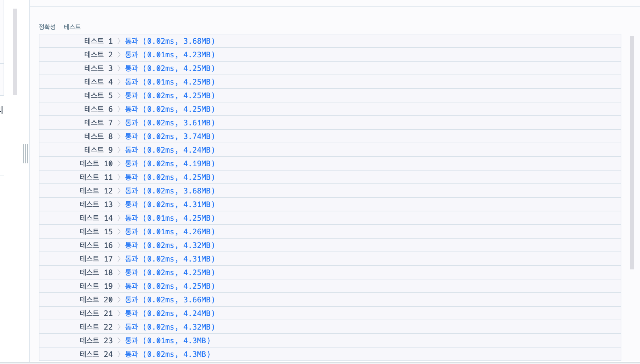Click test 2 result 통과 (0.01ms, 4.23MB)
This screenshot has height=364, width=640.
(x=170, y=55)
